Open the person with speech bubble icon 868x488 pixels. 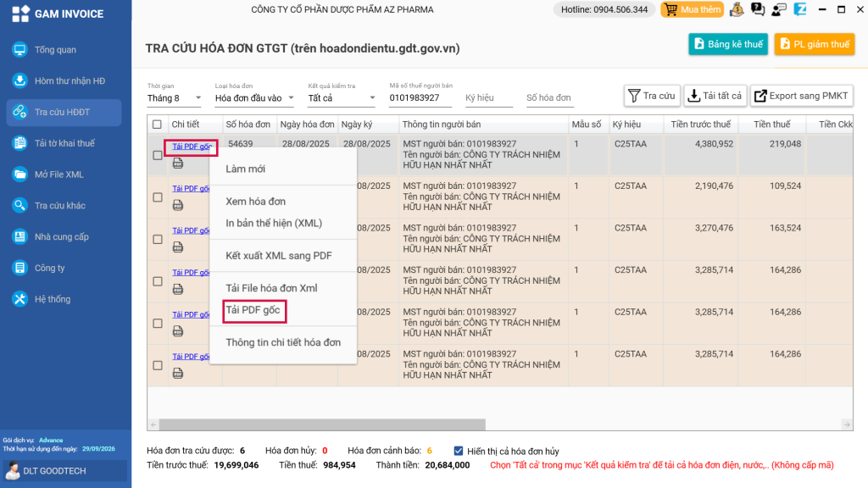click(777, 10)
